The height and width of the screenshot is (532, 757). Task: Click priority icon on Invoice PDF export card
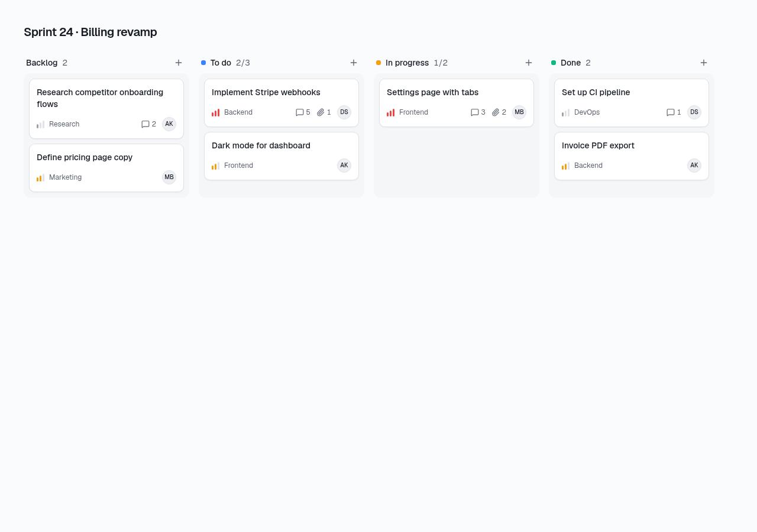tap(566, 166)
